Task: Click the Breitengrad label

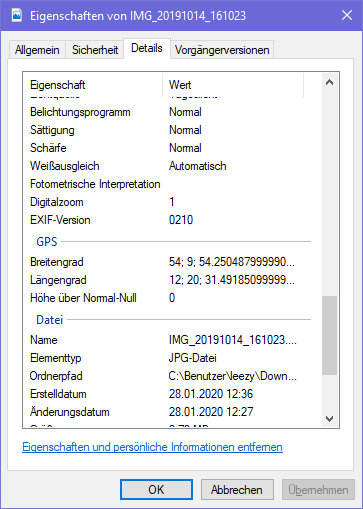Action: (x=57, y=262)
